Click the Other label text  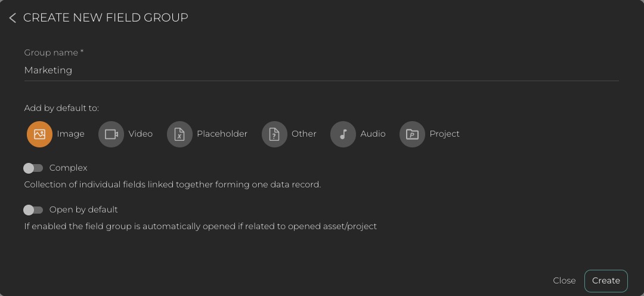[x=304, y=134]
